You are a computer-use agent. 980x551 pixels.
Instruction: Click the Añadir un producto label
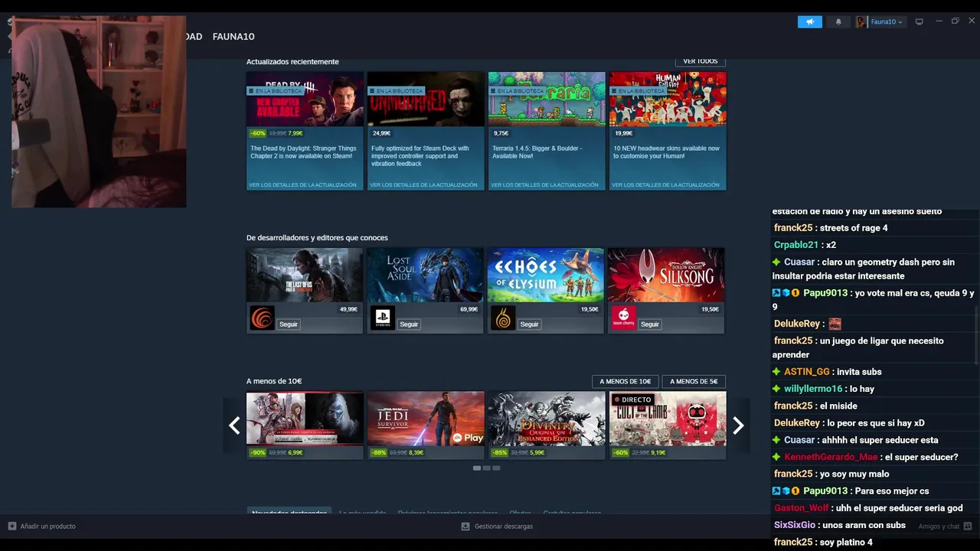coord(48,527)
